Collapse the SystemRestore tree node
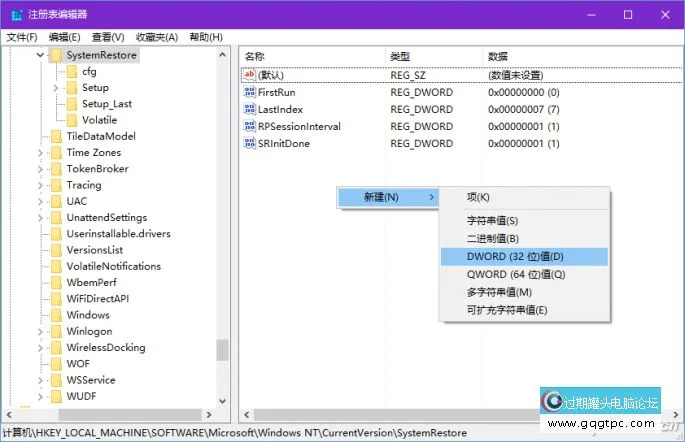Image resolution: width=685 pixels, height=442 pixels. (x=40, y=55)
